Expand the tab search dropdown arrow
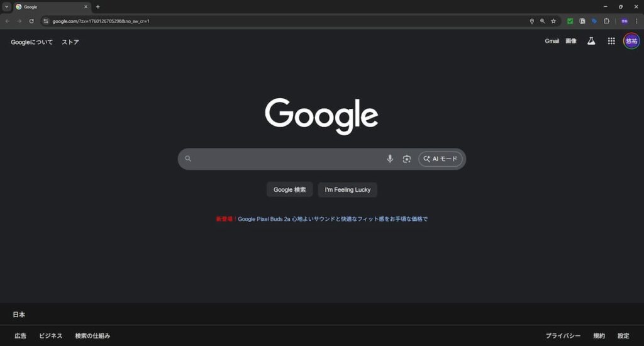 point(6,6)
